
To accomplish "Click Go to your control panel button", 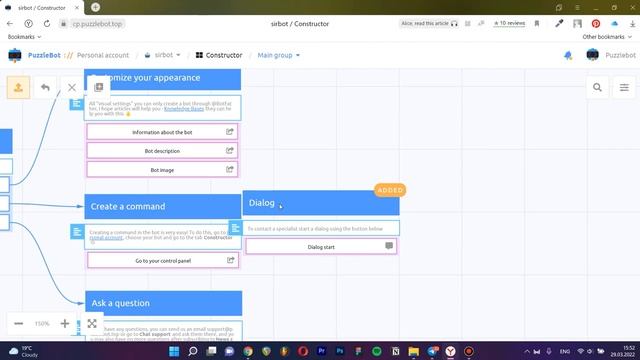I will tap(163, 260).
